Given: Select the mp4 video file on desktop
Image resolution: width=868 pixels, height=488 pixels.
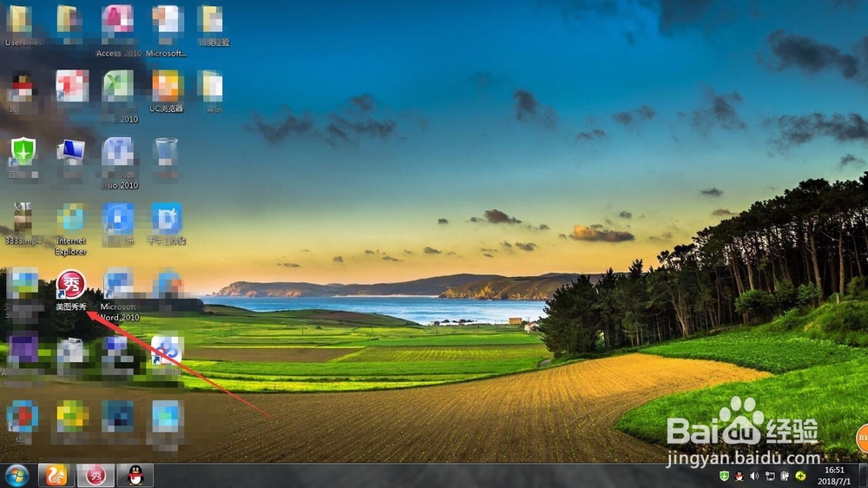Looking at the screenshot, I should pos(23,224).
